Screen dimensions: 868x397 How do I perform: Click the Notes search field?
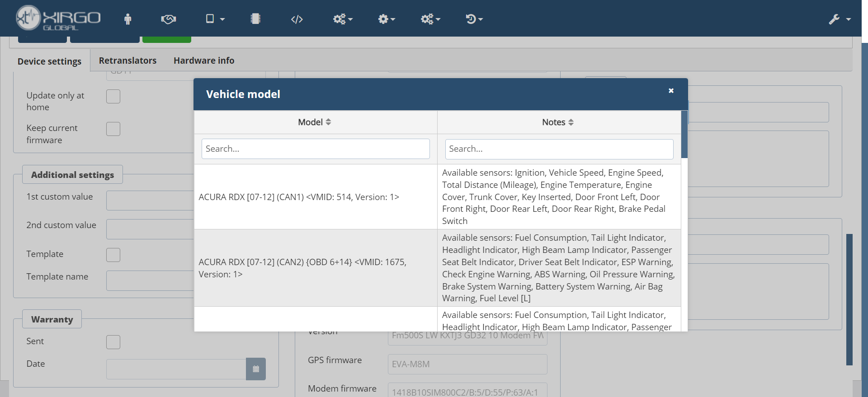(559, 149)
